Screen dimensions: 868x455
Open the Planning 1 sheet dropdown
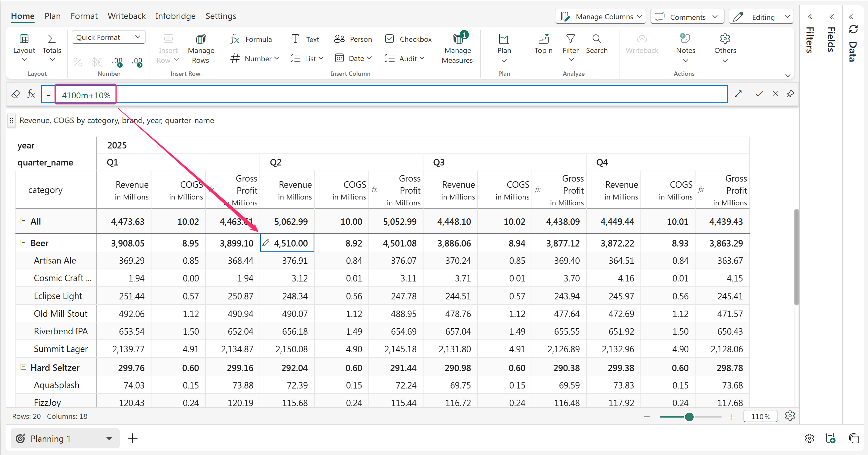coord(109,439)
